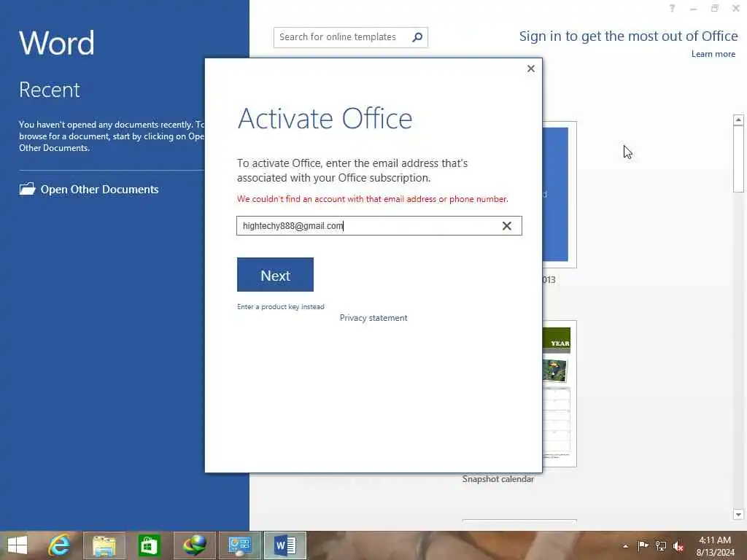Open the taskbar clock showing 4:11 AM
Image resolution: width=747 pixels, height=560 pixels.
click(x=715, y=546)
